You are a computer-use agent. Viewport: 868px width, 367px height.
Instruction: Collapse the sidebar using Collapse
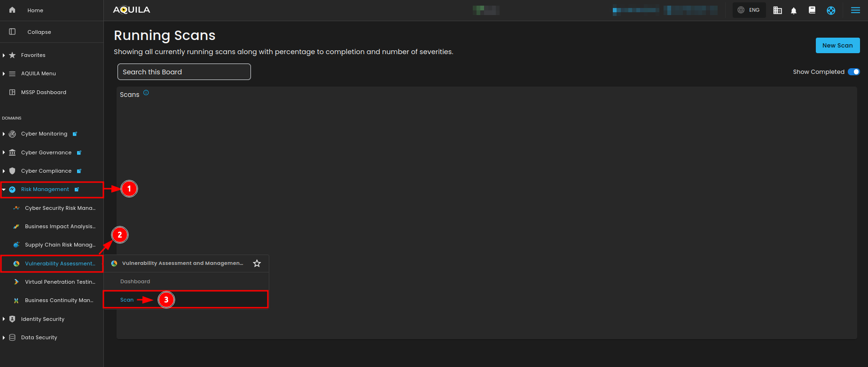39,32
